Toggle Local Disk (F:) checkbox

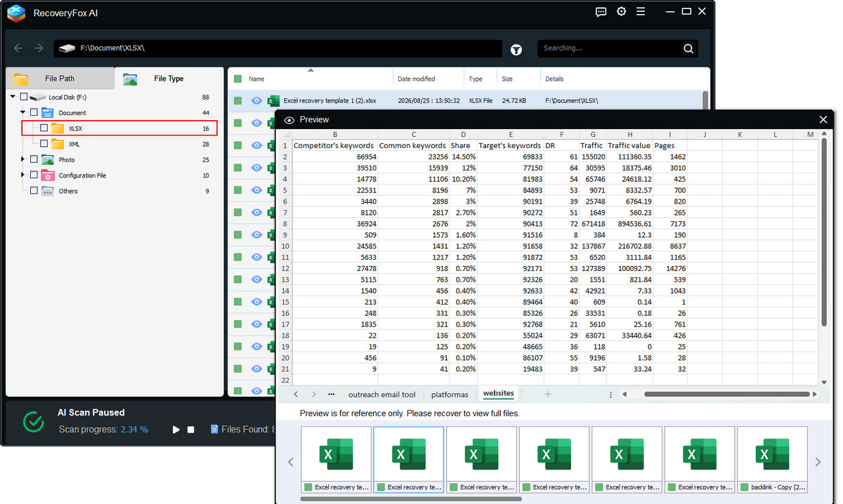(24, 97)
